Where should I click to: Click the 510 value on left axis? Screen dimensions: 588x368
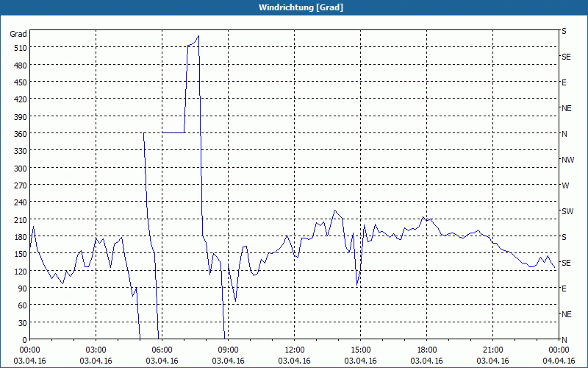pos(21,48)
